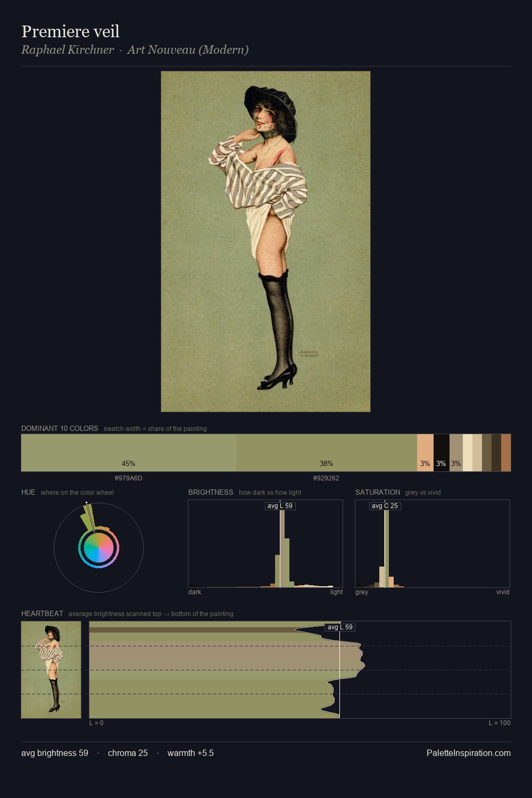Click the 'avg L 59' label in Heartbeat chart
Viewport: 532px width, 798px height.
[340, 627]
